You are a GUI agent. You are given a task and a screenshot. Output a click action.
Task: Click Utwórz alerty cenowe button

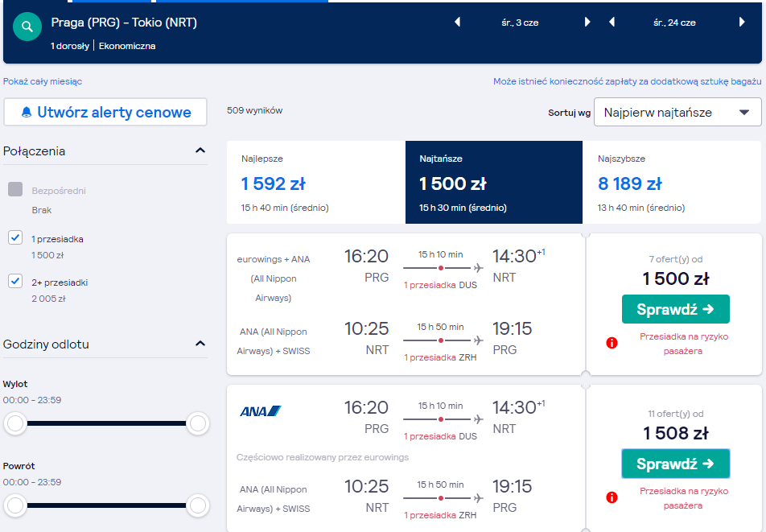pos(105,113)
